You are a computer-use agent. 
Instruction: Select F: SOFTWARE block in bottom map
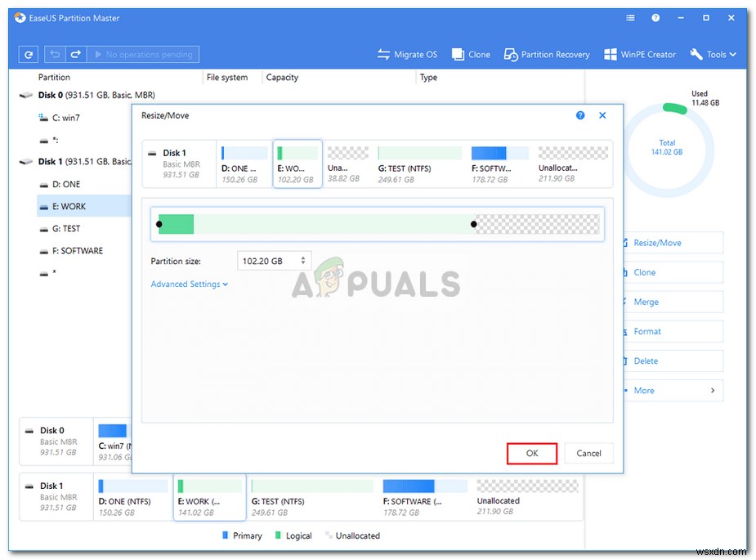pyautogui.click(x=425, y=497)
